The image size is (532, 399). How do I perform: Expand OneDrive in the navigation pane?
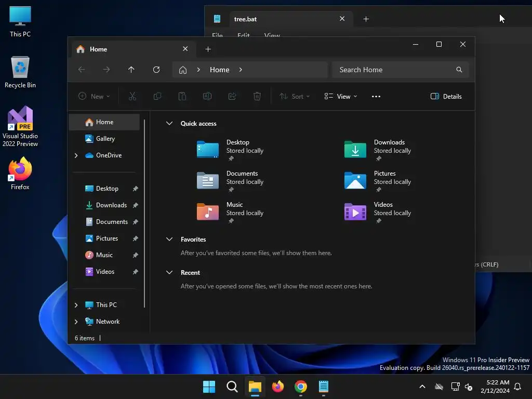click(x=76, y=155)
